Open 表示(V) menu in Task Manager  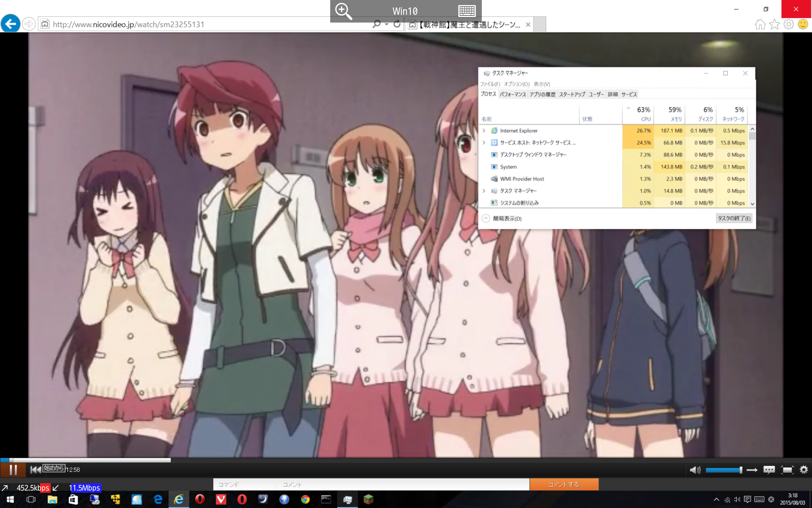pos(542,84)
